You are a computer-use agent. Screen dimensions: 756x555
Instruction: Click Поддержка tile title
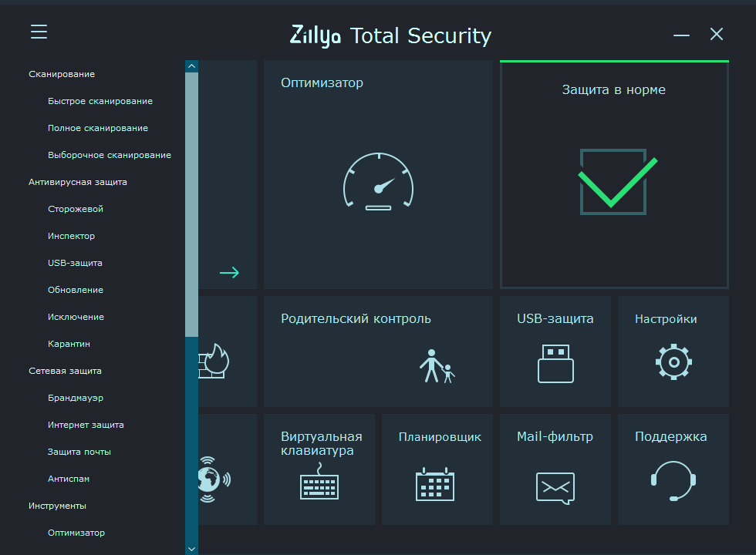670,436
